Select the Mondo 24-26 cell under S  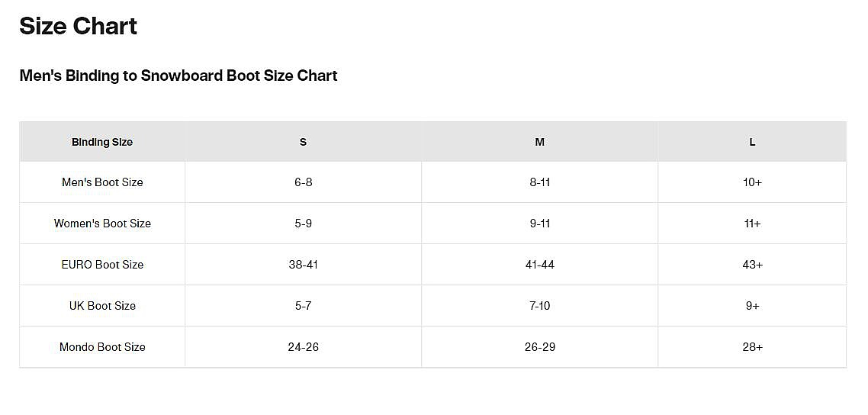coord(303,347)
